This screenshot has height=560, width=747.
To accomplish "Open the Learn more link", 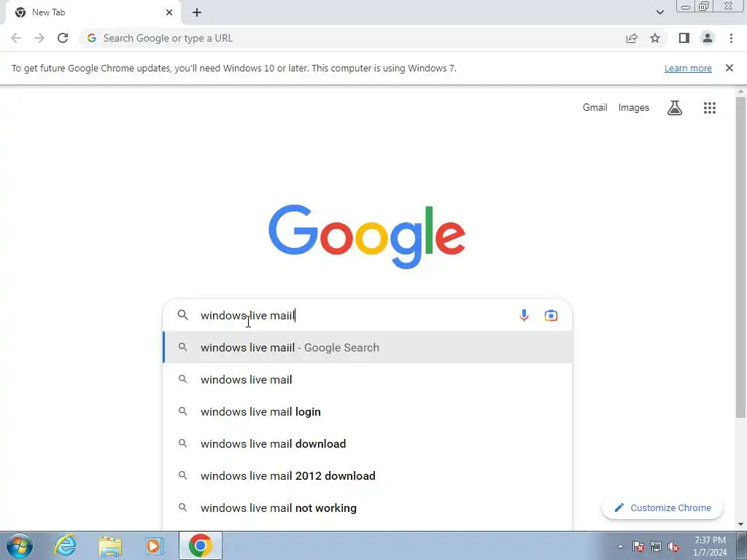I will click(688, 68).
